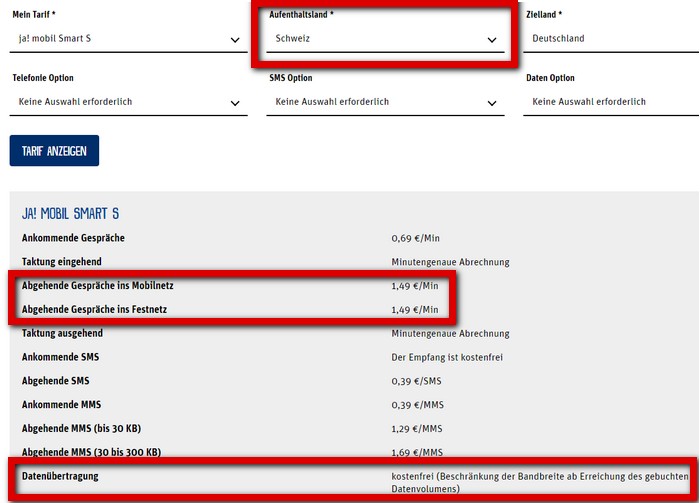Click the 'kostenfrei (Beschränkung der Bandbreite' text
Image resolution: width=700 pixels, height=503 pixels.
coord(477,476)
